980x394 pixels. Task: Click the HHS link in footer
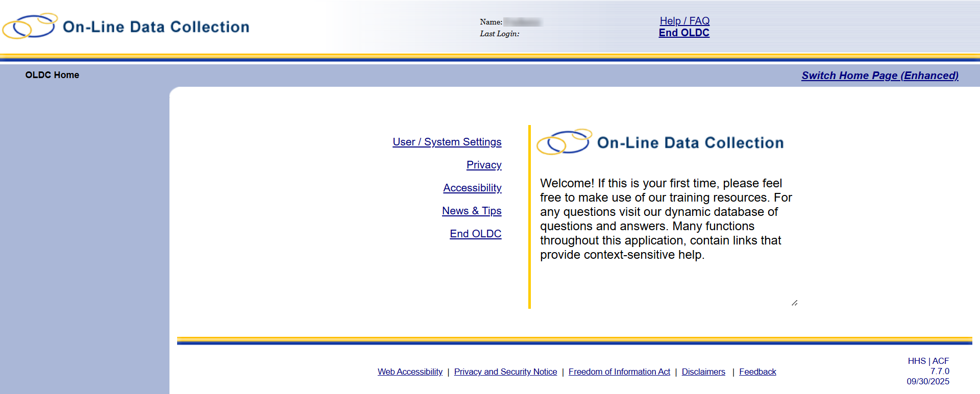(916, 361)
